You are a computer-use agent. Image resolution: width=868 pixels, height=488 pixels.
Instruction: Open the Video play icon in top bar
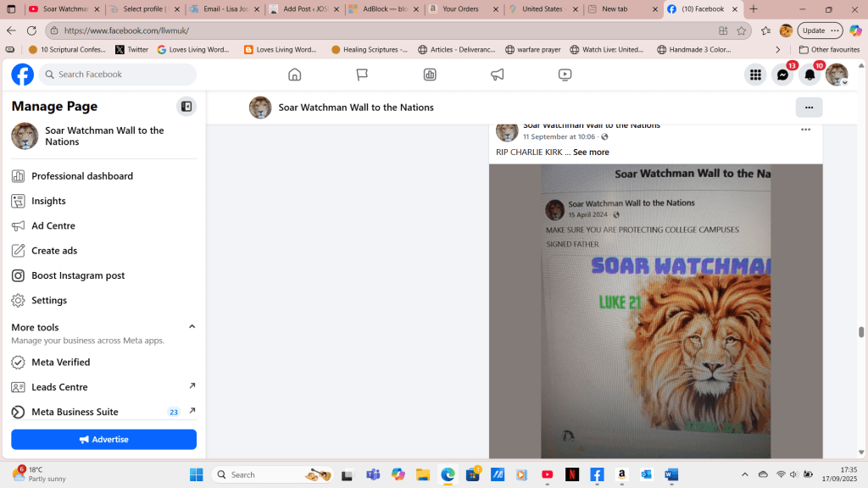(565, 75)
